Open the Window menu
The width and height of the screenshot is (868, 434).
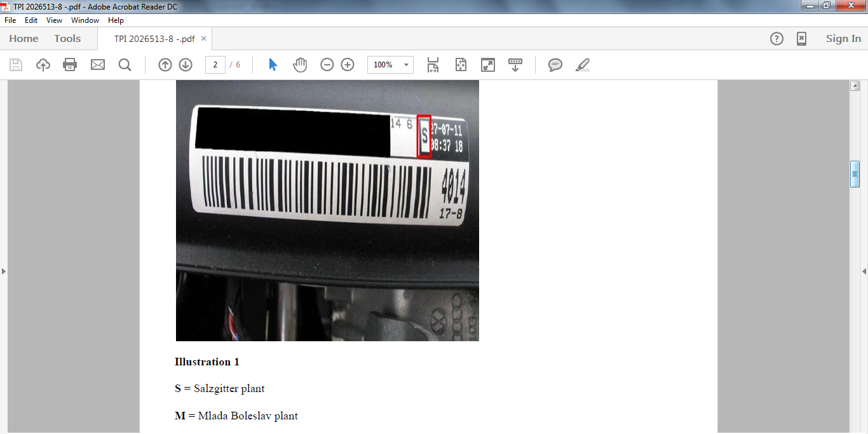(x=85, y=20)
